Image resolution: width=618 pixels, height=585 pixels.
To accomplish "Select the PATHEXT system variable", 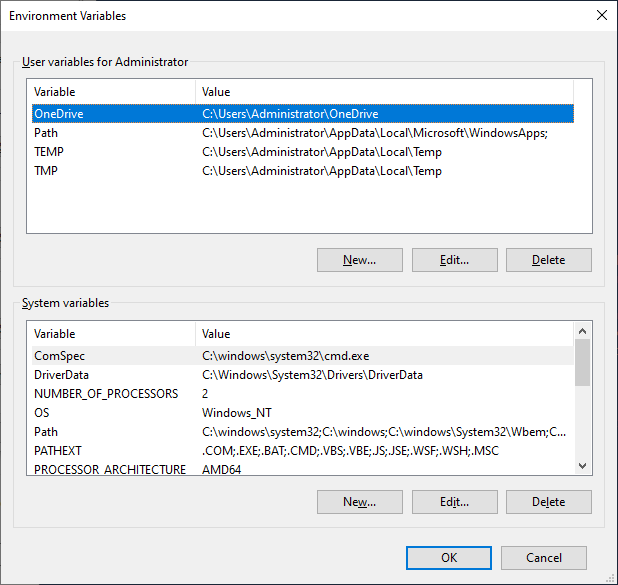I will pos(303,451).
